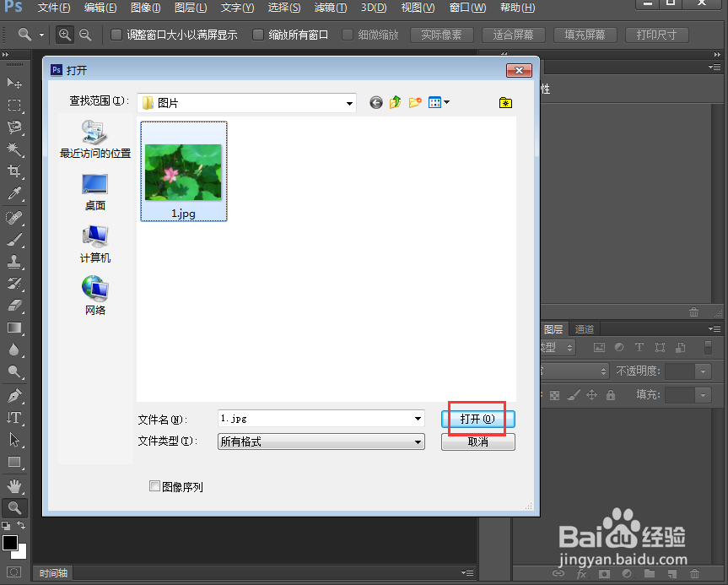The height and width of the screenshot is (585, 728).
Task: Select the Rectangle shape tool
Action: click(14, 462)
